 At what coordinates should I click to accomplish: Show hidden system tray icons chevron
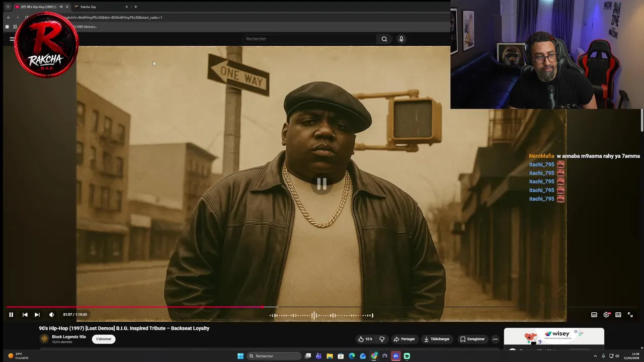click(595, 356)
